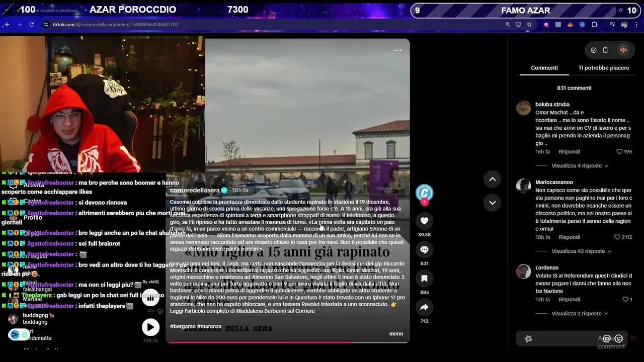Go back using browser back arrow

tap(7, 24)
